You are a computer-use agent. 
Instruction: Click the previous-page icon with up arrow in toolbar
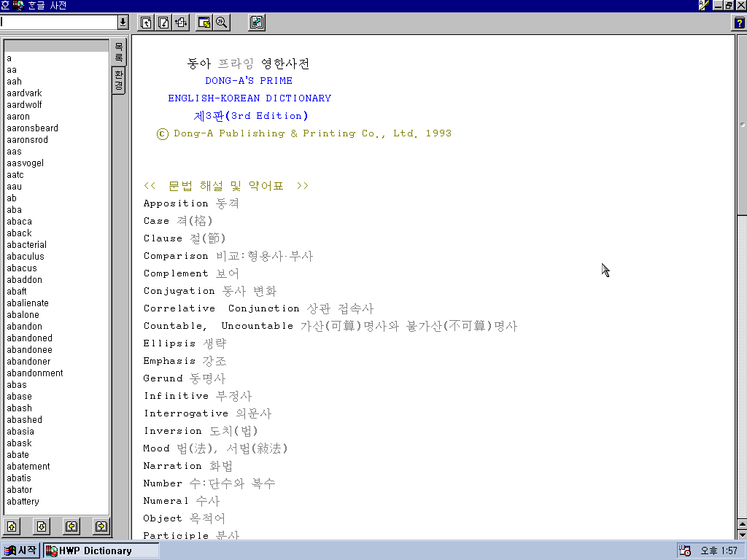point(146,23)
